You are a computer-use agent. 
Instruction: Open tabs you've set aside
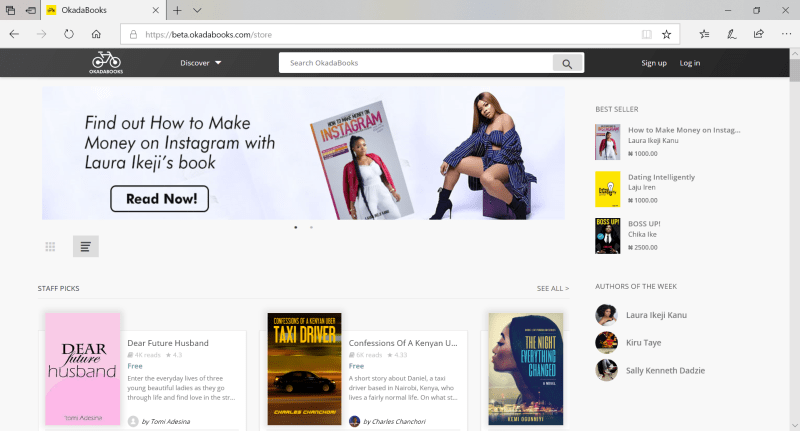pos(10,10)
